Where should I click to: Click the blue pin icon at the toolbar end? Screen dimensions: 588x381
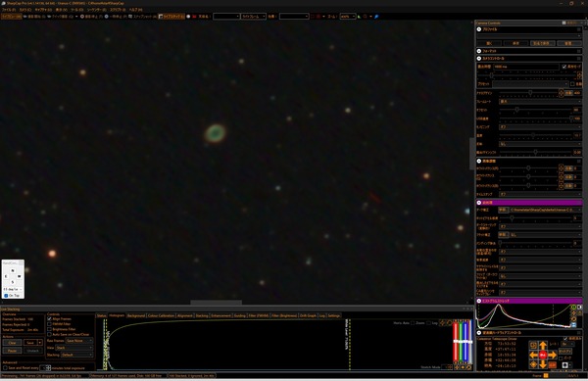click(376, 17)
